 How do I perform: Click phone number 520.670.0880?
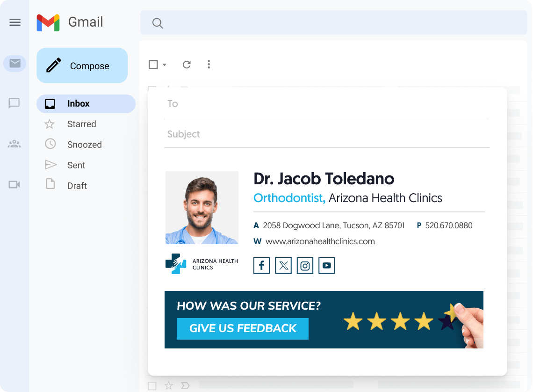tap(449, 225)
